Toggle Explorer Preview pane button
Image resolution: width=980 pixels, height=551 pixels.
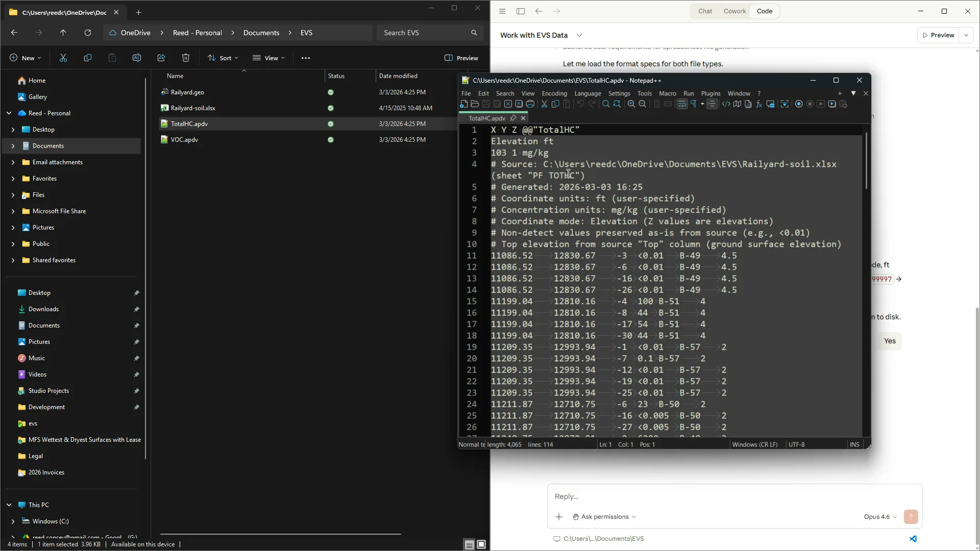click(x=461, y=58)
